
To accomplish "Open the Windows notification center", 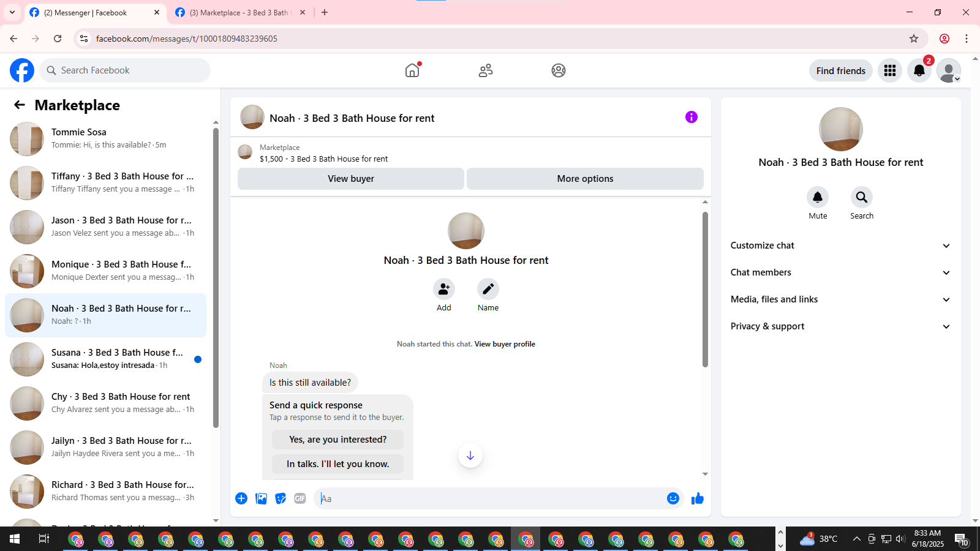I will [962, 539].
